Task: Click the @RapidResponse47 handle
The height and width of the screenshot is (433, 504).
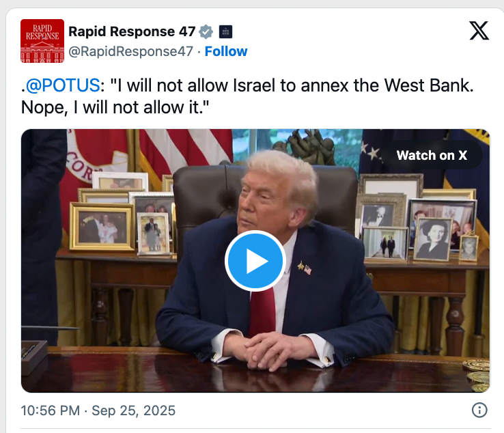Action: click(131, 51)
